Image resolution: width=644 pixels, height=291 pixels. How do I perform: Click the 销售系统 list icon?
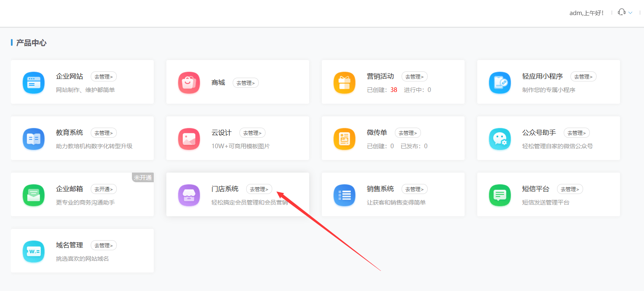click(x=344, y=195)
